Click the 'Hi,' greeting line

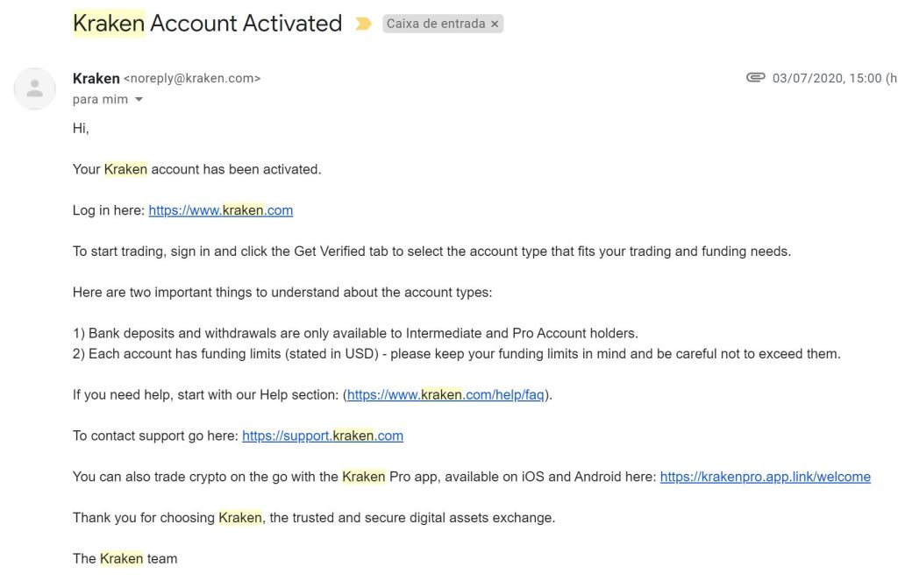(81, 129)
